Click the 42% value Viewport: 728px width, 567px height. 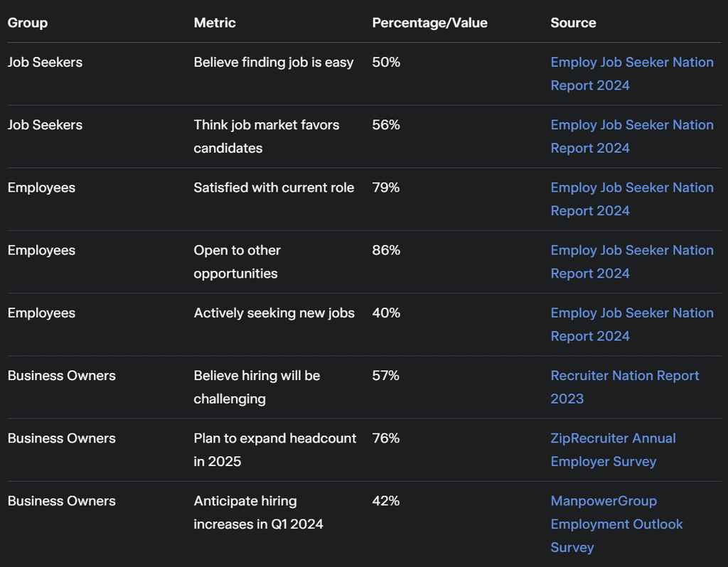[386, 501]
